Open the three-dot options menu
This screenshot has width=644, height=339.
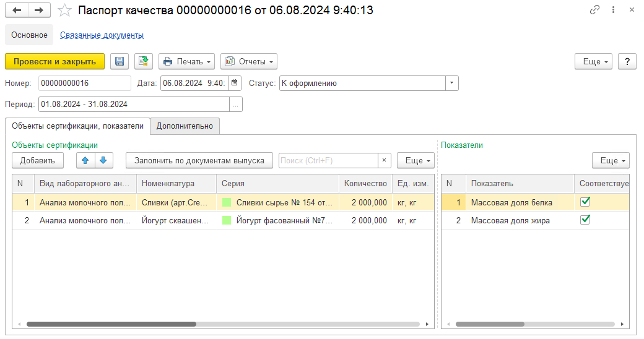613,10
